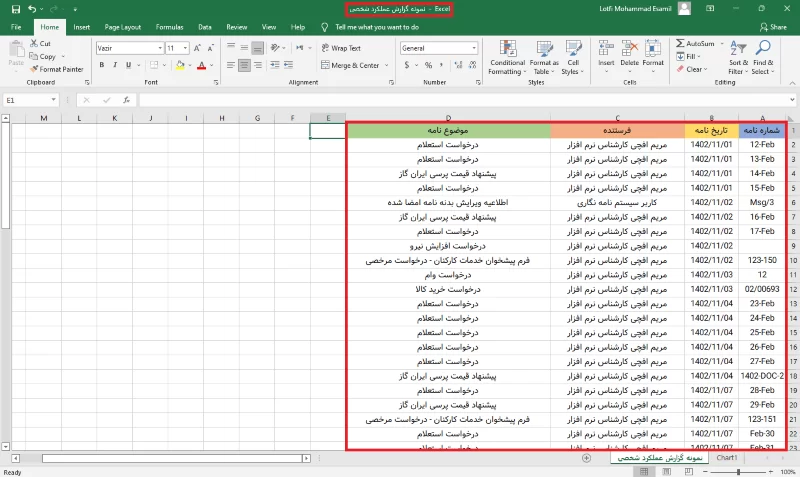This screenshot has width=800, height=477.
Task: Click the Save icon in quick access toolbar
Action: coord(15,9)
